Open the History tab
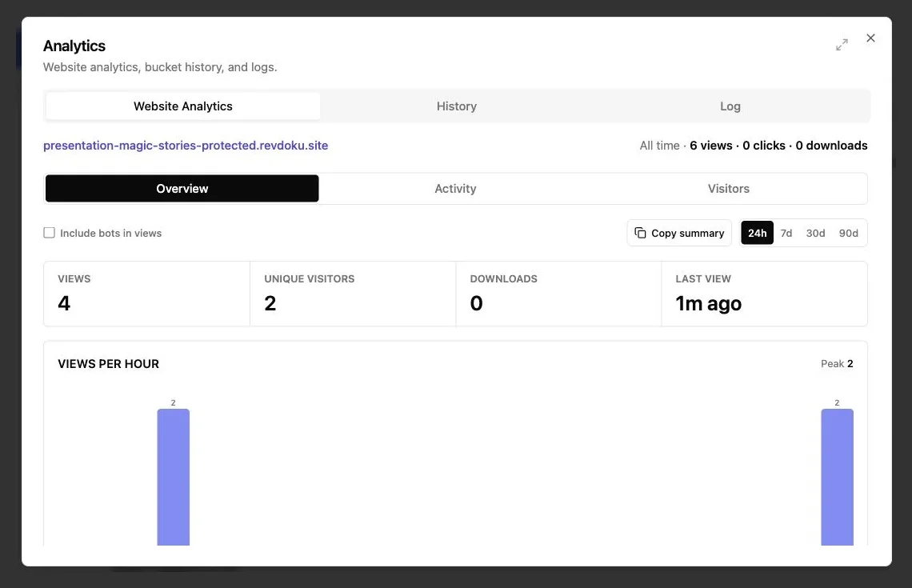 (x=457, y=106)
